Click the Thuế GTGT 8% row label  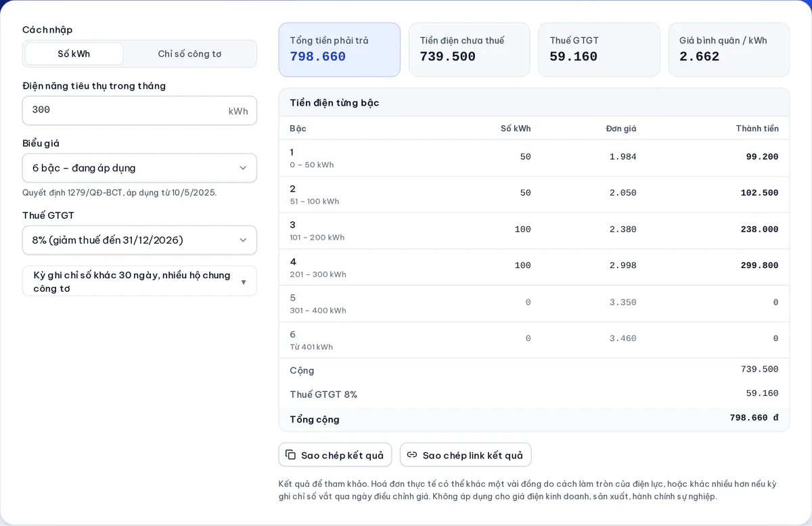click(x=323, y=395)
